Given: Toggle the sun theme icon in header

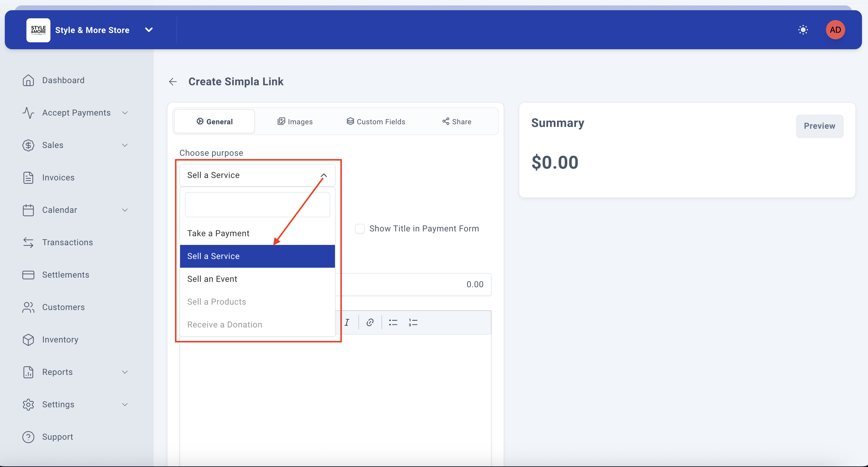Looking at the screenshot, I should point(803,30).
